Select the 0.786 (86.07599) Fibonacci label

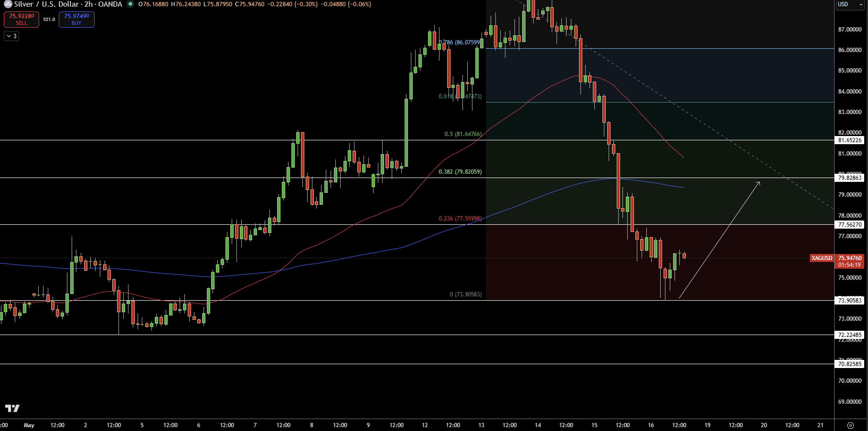coord(460,42)
